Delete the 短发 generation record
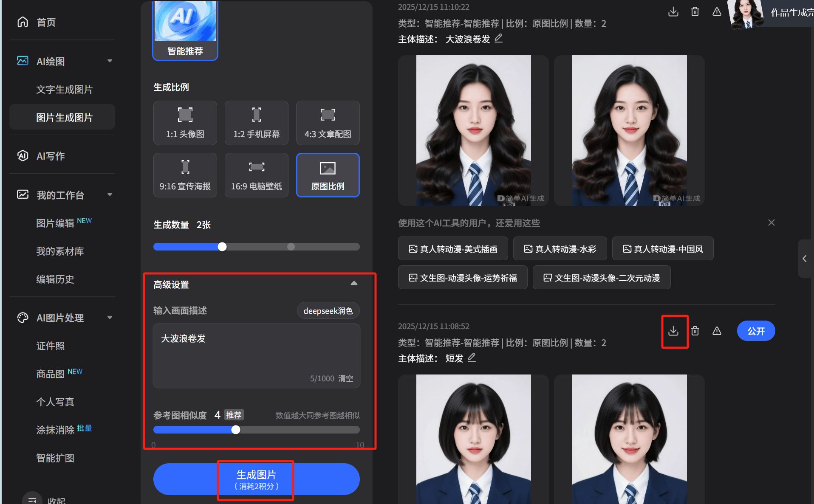This screenshot has width=814, height=504. click(x=695, y=331)
